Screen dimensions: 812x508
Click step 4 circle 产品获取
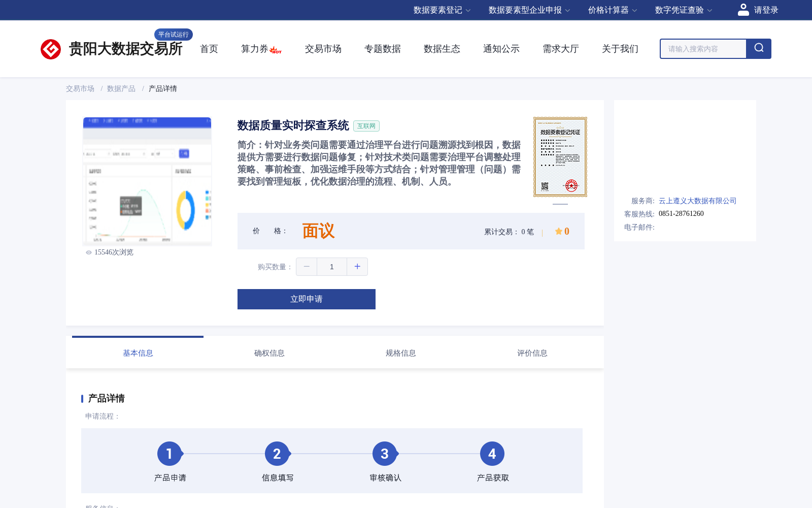pos(492,454)
